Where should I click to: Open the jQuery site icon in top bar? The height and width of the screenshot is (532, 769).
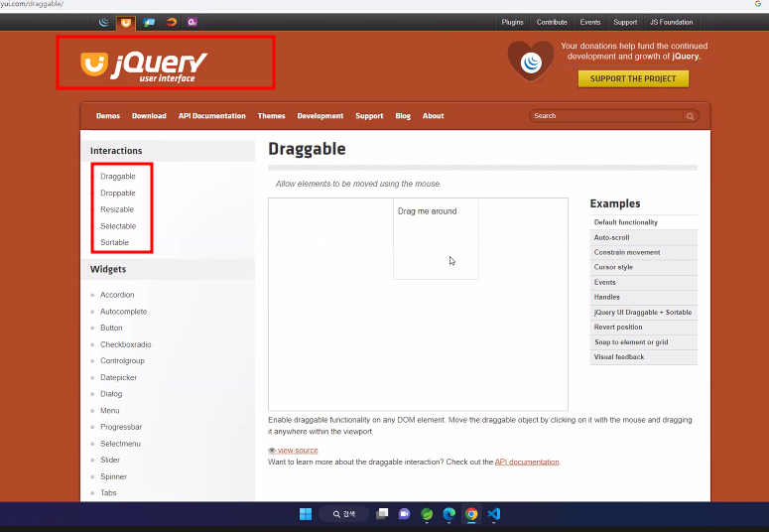(x=103, y=22)
